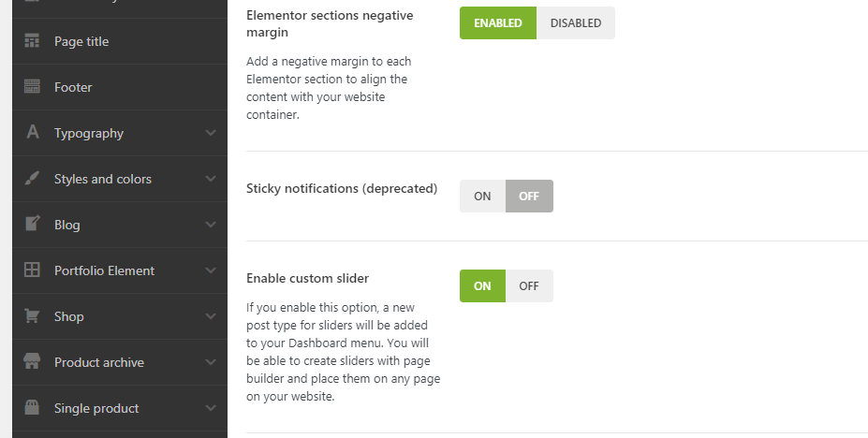Click the Footer layout icon
The height and width of the screenshot is (438, 868).
pos(33,87)
